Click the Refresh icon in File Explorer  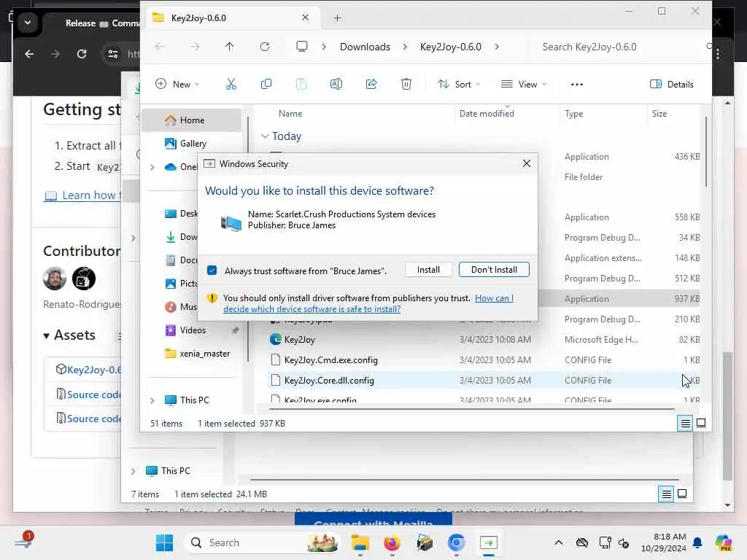(265, 47)
